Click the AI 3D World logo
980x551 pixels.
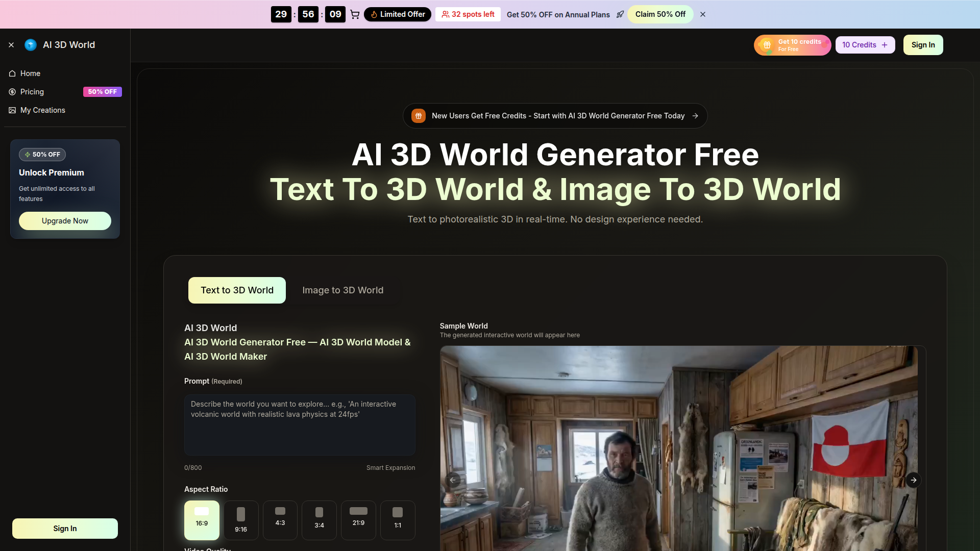coord(31,45)
